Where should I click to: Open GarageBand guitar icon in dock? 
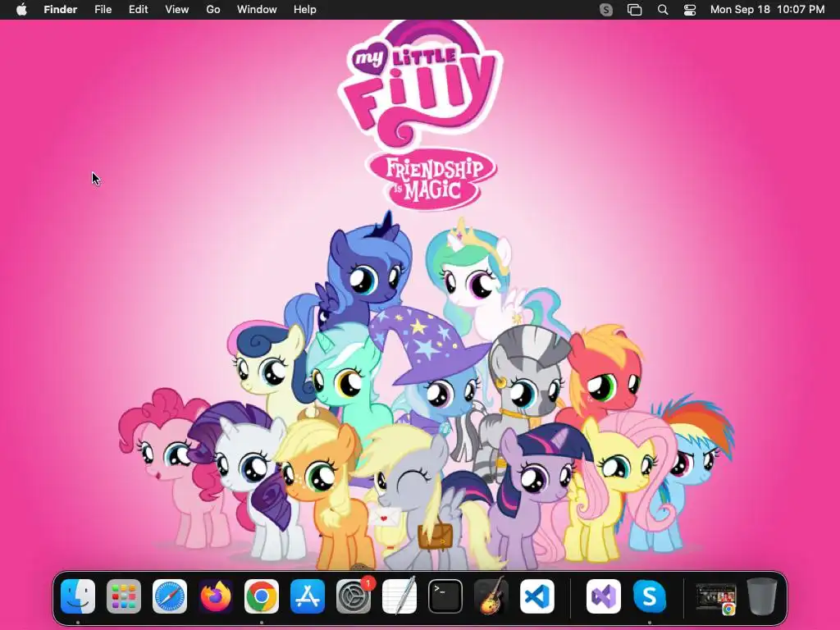coord(491,596)
